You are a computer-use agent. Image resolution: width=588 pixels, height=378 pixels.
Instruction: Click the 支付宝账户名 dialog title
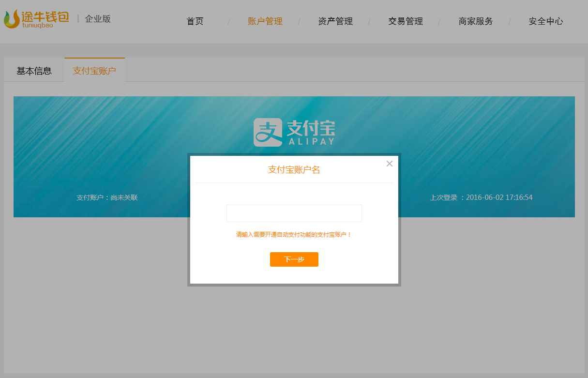pos(294,170)
